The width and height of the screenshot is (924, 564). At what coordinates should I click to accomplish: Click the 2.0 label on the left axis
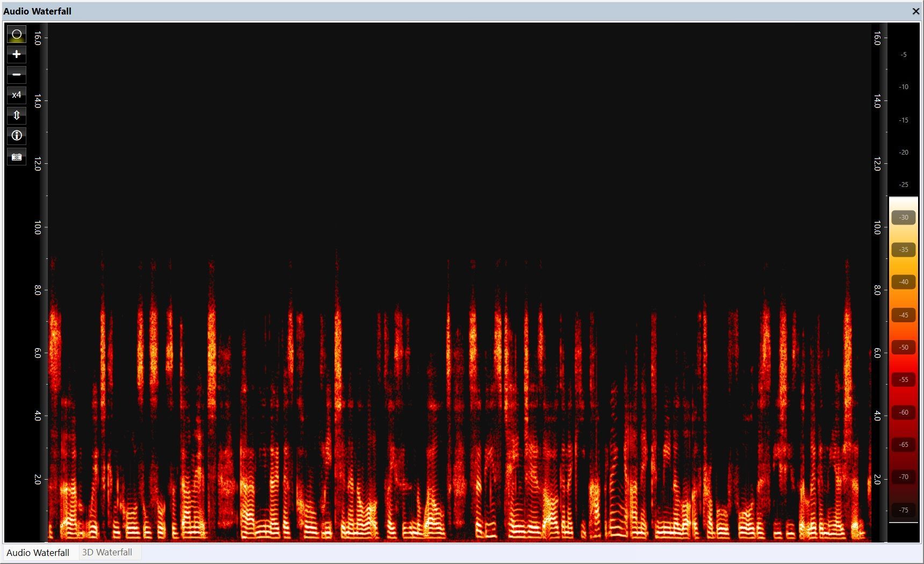(x=38, y=479)
